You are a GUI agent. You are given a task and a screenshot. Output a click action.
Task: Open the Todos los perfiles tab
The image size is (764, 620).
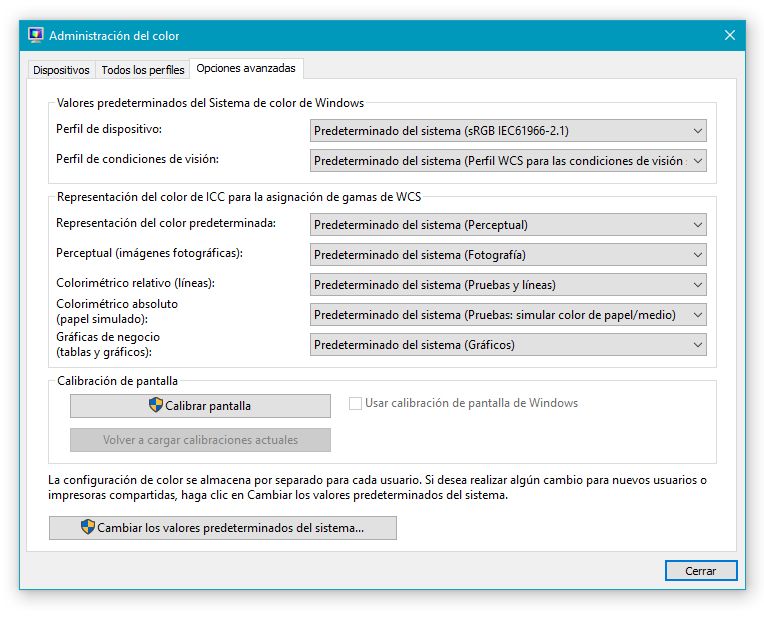[143, 70]
